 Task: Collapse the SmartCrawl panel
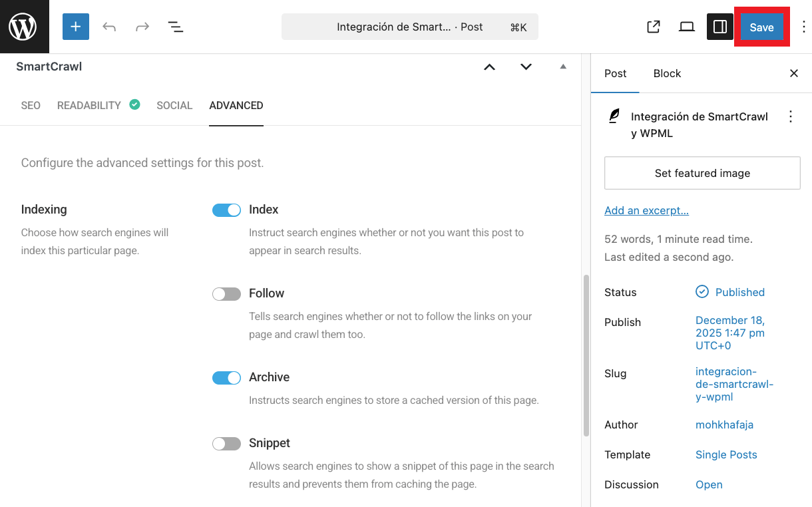(563, 67)
